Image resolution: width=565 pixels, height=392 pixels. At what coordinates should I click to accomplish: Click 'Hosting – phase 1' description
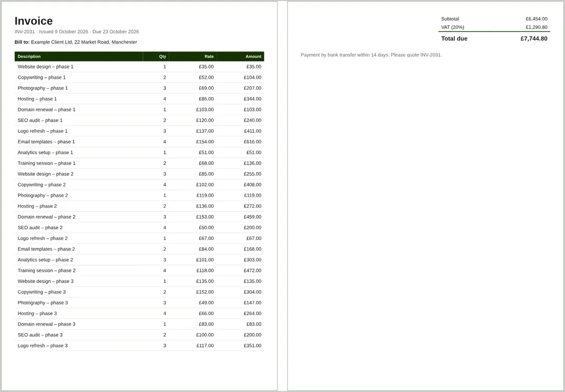(37, 99)
